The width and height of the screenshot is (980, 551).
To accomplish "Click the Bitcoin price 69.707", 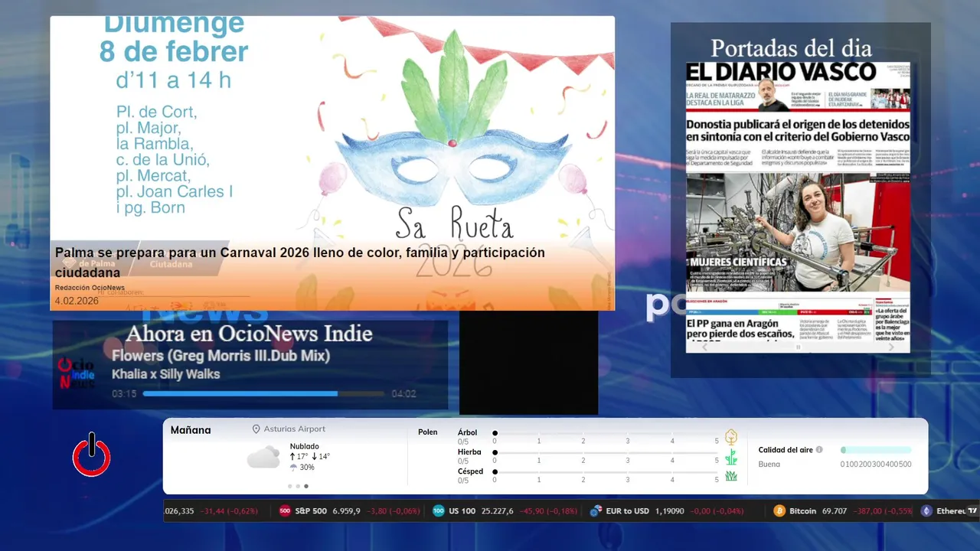I will tap(835, 510).
